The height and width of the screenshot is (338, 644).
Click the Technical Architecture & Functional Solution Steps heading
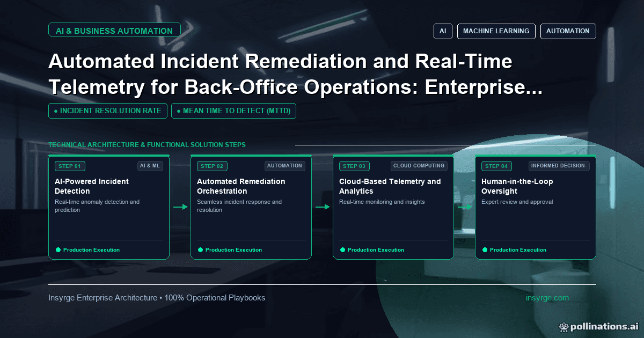pos(147,145)
